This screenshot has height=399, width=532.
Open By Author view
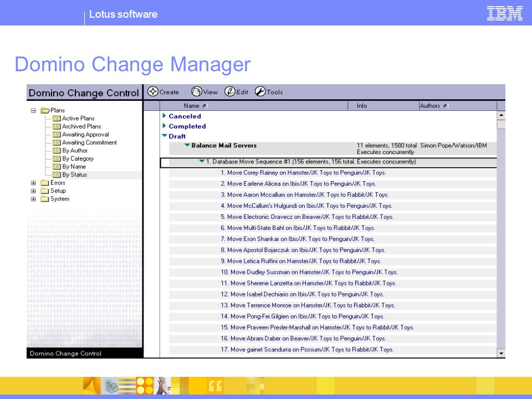click(x=75, y=151)
